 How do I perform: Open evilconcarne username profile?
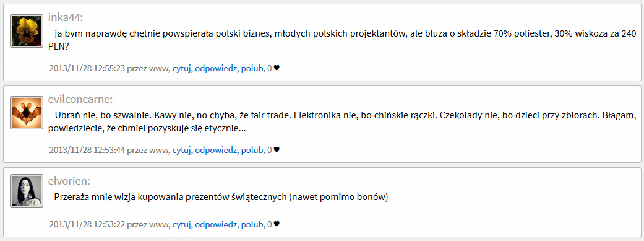80,99
